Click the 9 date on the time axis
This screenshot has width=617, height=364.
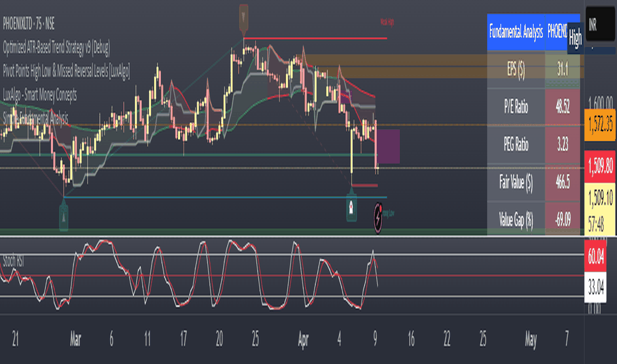coord(375,339)
